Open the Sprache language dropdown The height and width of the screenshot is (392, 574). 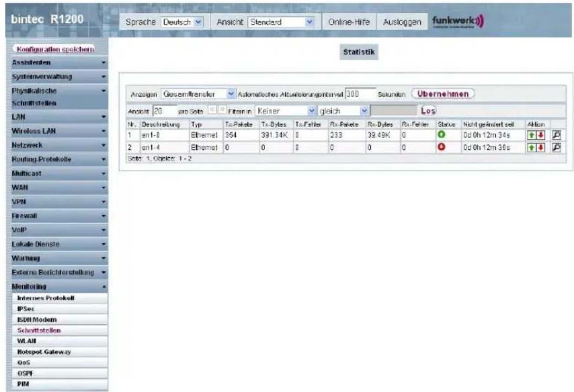(x=182, y=22)
